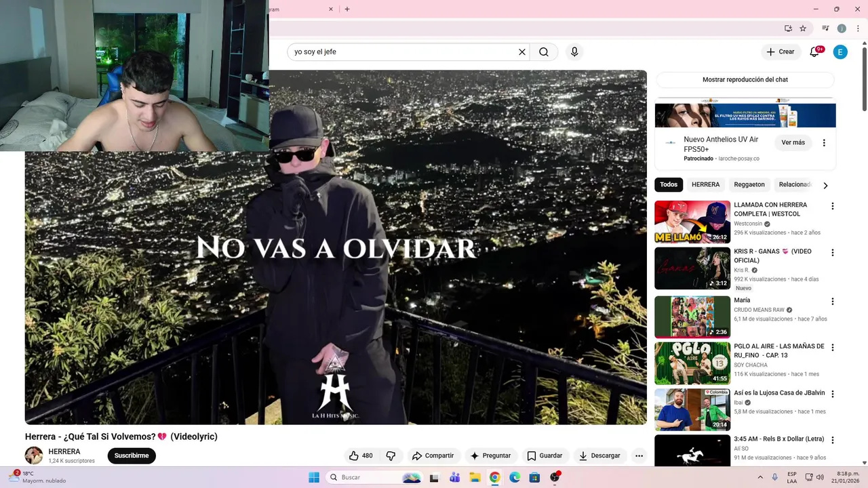Open more actions menu below video

pos(639,456)
